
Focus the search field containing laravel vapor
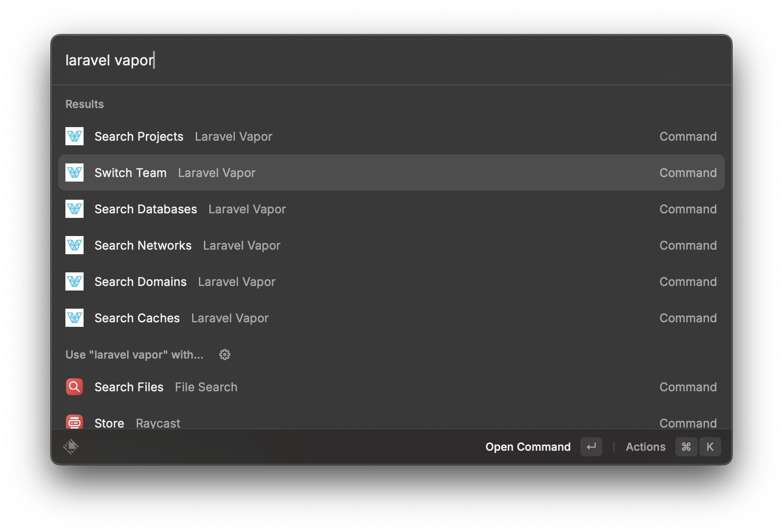(x=391, y=60)
